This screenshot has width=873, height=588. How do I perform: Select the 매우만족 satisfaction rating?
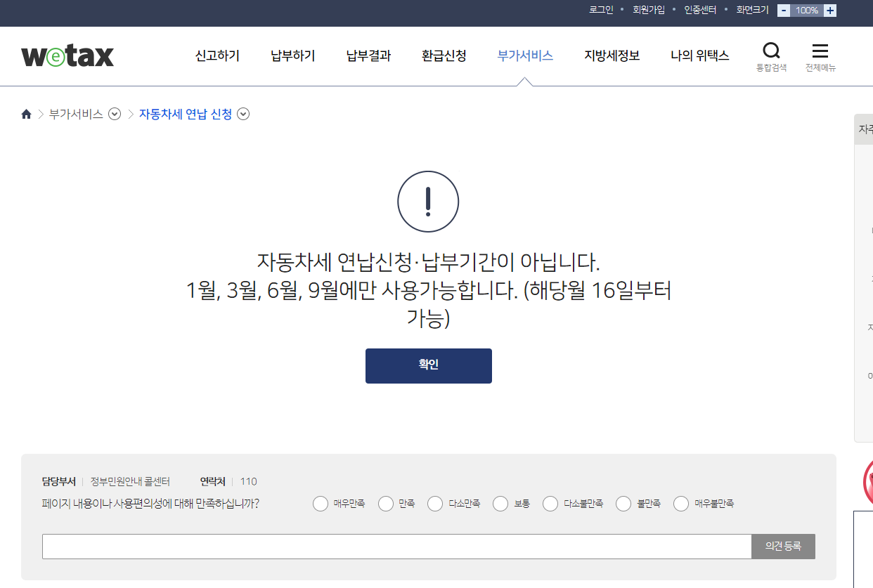(320, 503)
